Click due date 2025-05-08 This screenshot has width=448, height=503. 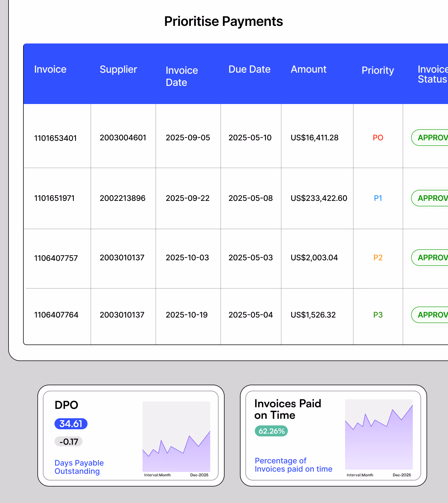point(251,198)
